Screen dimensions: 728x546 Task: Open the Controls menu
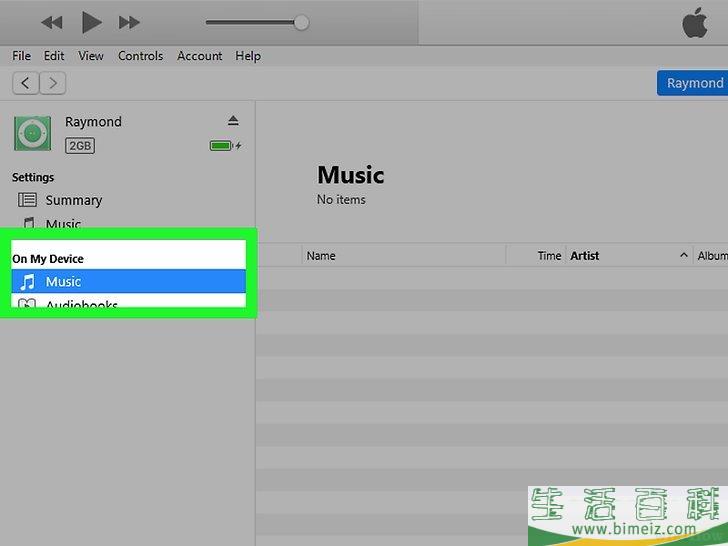click(x=140, y=56)
